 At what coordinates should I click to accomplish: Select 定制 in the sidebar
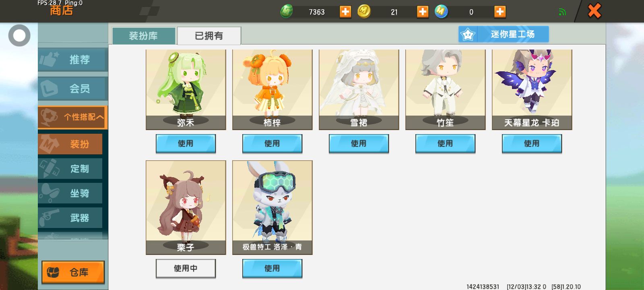(x=70, y=168)
